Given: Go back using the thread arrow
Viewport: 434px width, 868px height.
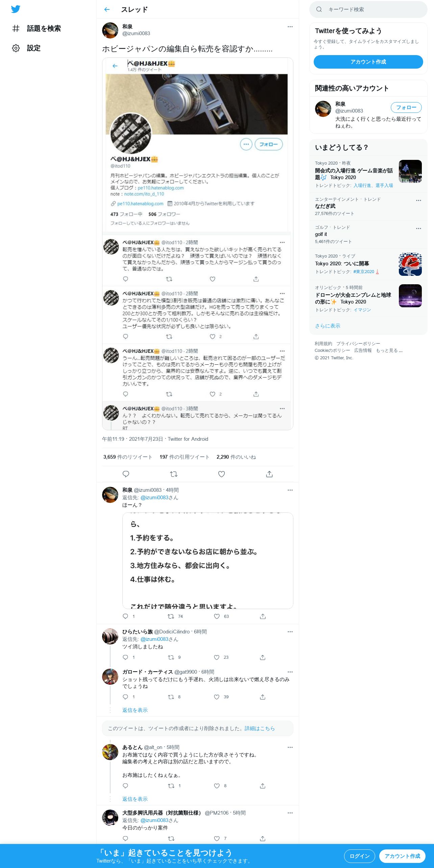Looking at the screenshot, I should [107, 9].
